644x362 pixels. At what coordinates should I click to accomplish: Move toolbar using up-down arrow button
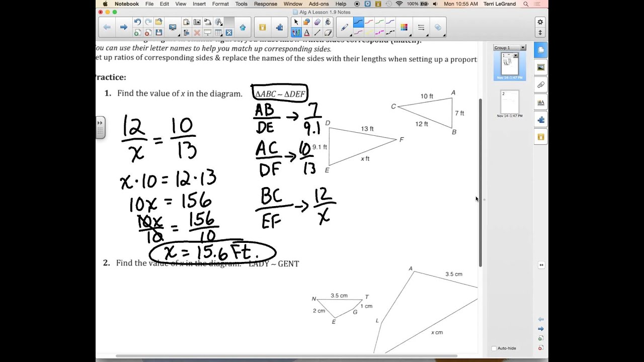(540, 33)
